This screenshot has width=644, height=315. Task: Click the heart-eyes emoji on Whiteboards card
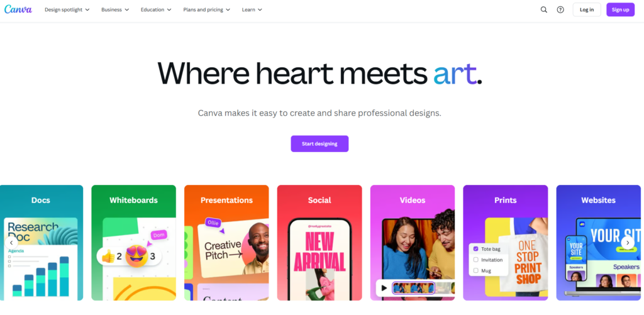tap(136, 257)
